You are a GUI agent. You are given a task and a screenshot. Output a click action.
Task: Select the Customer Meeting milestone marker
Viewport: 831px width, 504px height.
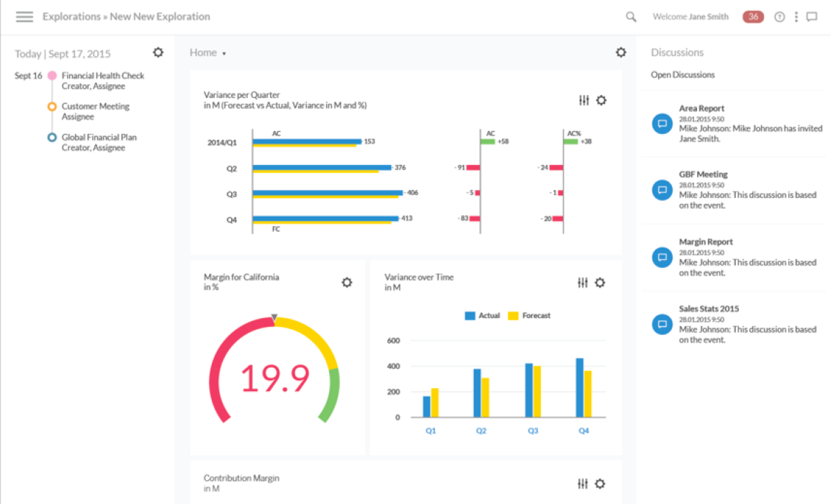pos(51,106)
